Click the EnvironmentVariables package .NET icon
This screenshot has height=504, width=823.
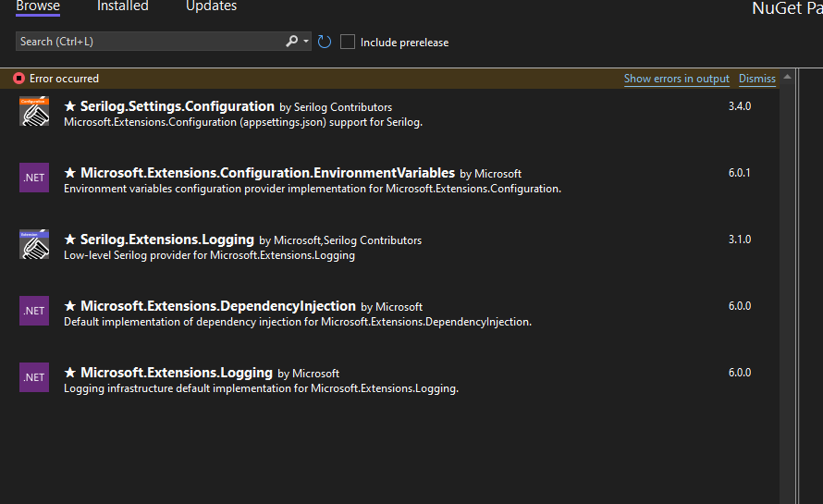[x=34, y=178]
